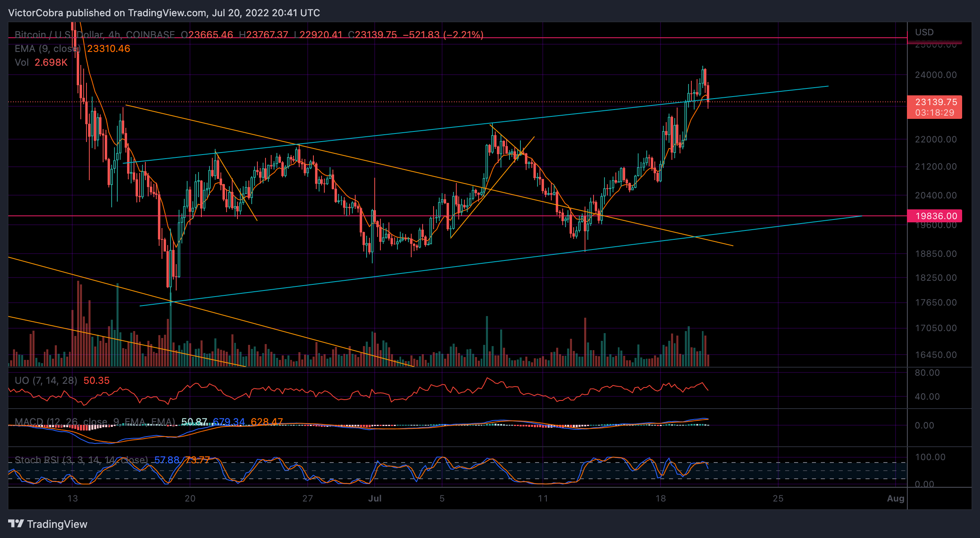Click the Stoch RSI (3, 3, 14, 14, close) label
Screen dimensions: 980x538
pyautogui.click(x=81, y=460)
